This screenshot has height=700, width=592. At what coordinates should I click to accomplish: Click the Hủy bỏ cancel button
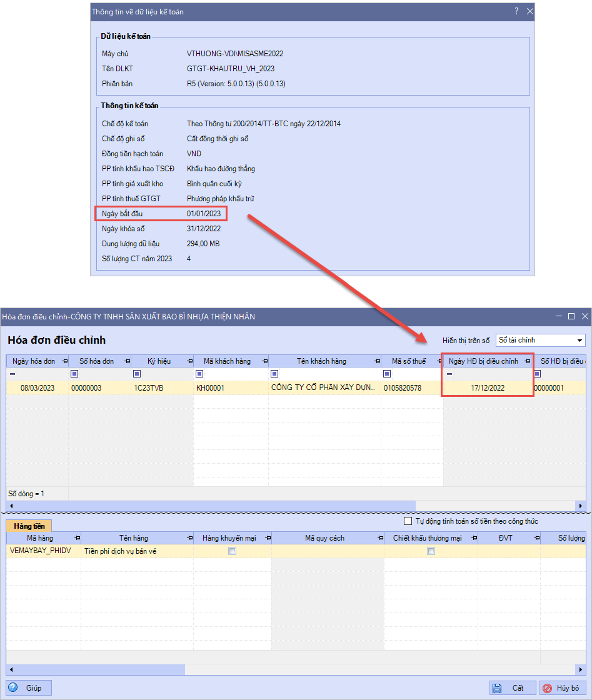pyautogui.click(x=563, y=688)
